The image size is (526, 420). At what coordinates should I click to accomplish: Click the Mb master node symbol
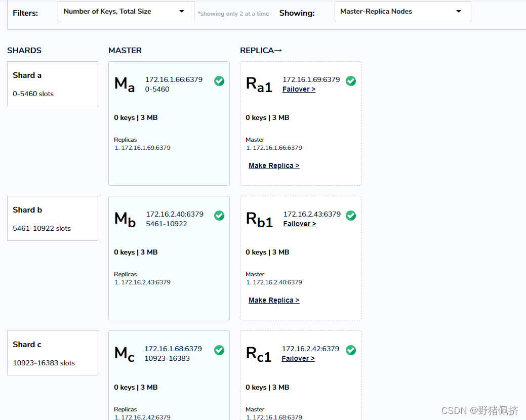coord(125,219)
